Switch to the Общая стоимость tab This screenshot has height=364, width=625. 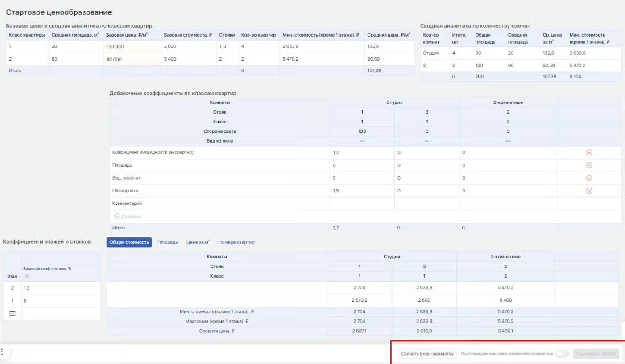129,242
